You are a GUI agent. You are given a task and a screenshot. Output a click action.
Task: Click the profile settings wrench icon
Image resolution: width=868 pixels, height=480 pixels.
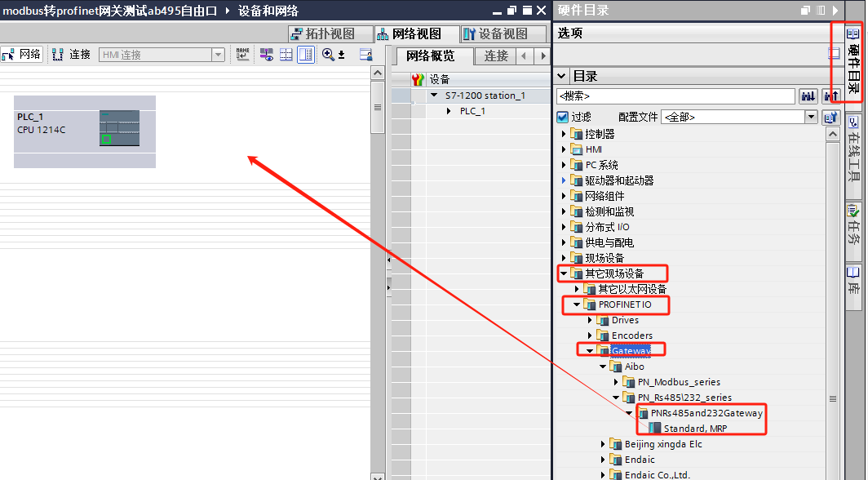[x=830, y=117]
